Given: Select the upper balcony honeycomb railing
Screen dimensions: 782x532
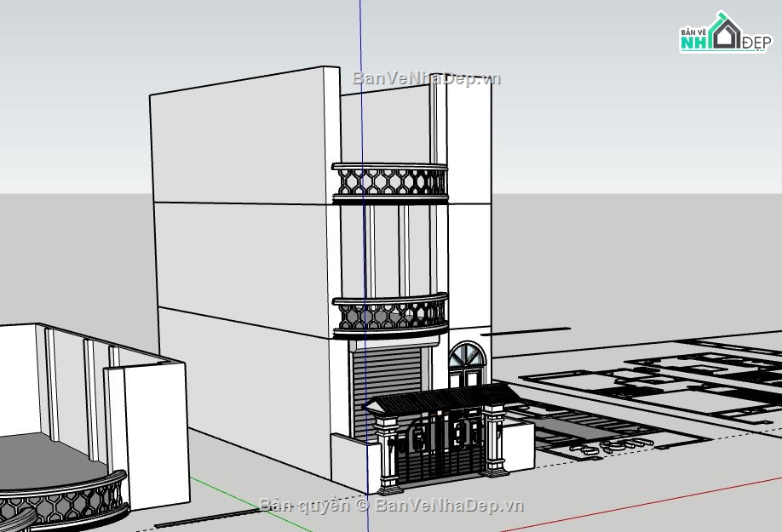Looking at the screenshot, I should point(390,181).
